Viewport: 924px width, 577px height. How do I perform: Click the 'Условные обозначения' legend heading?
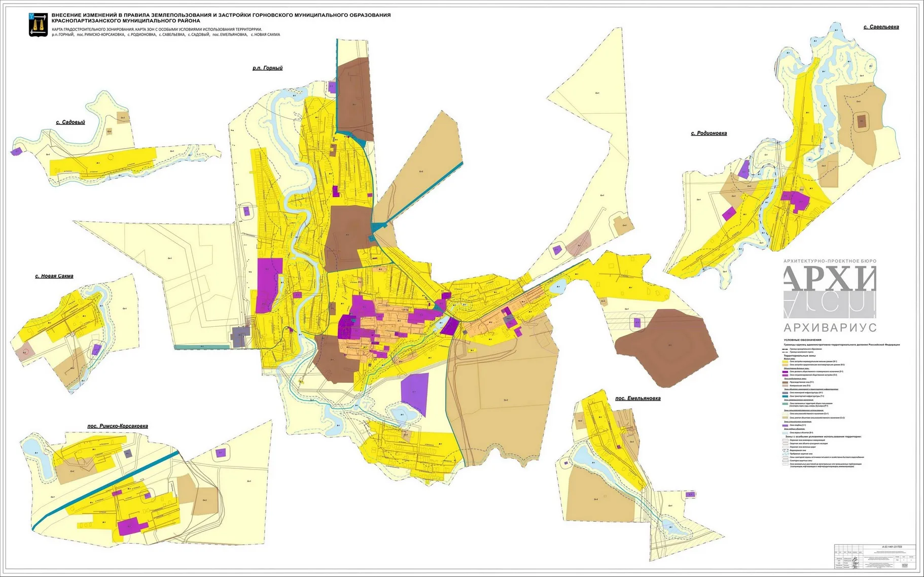tap(802, 340)
